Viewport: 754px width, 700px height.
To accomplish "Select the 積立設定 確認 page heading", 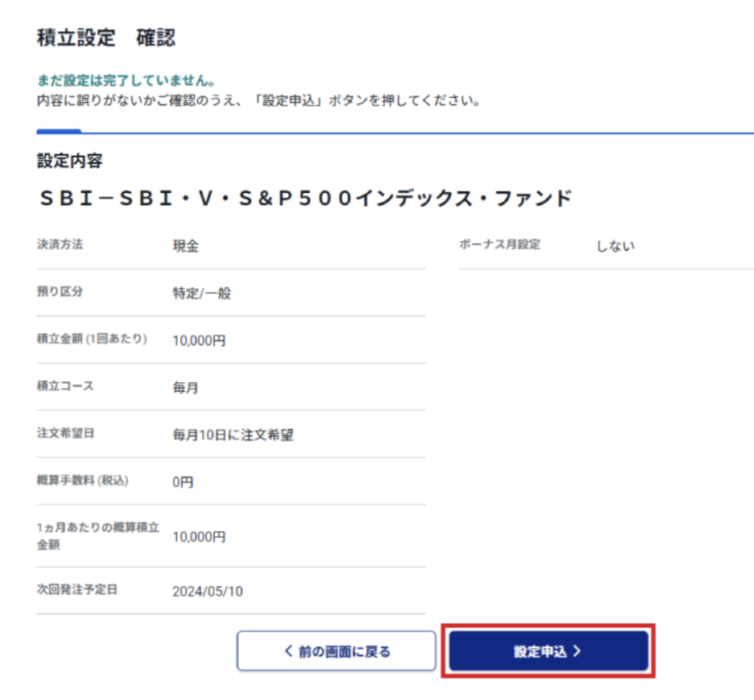I will (106, 38).
